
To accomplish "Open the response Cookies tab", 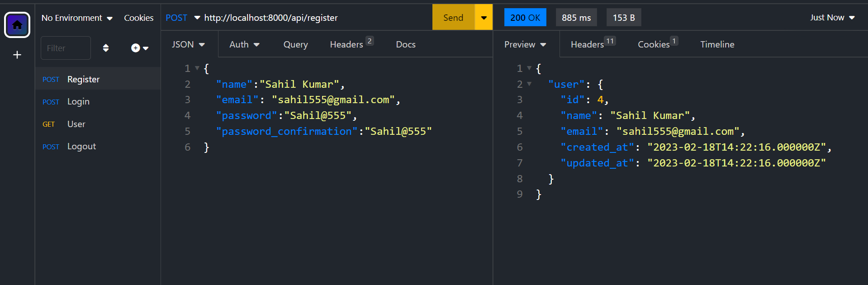I will click(x=654, y=44).
